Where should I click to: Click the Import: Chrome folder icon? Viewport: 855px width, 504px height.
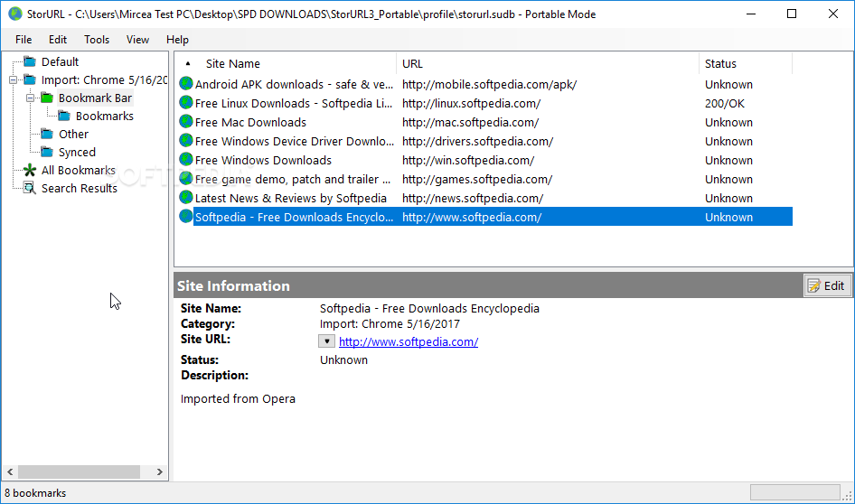(x=30, y=80)
